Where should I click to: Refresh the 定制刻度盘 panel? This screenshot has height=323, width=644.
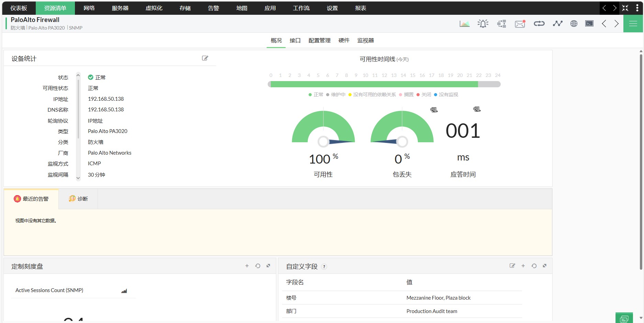[x=258, y=266]
